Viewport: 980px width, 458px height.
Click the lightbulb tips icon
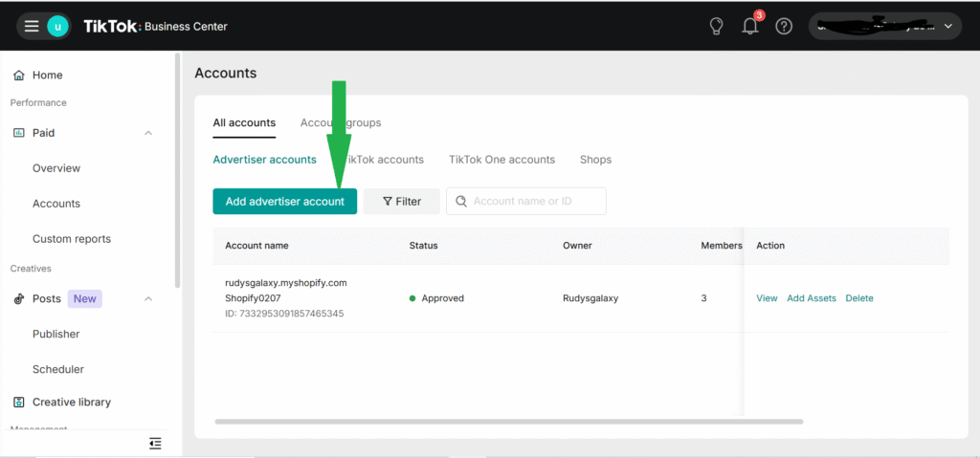coord(716,26)
